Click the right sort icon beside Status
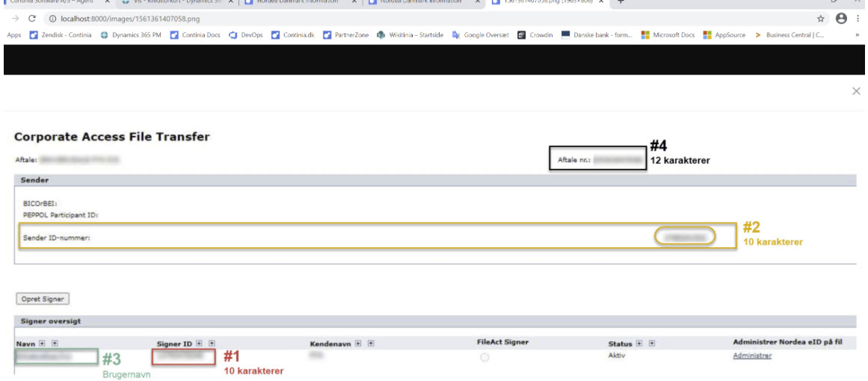This screenshot has height=381, width=868. click(x=651, y=344)
